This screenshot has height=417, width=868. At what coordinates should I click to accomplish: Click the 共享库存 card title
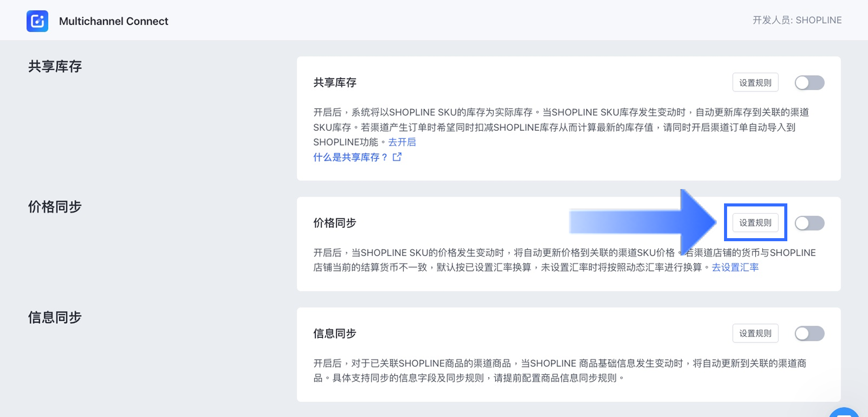335,83
